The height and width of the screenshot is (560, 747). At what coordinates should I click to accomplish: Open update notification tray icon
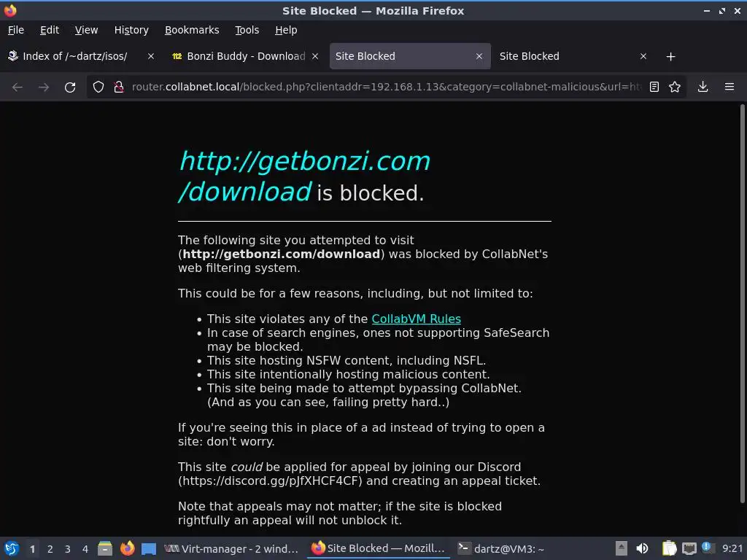708,548
